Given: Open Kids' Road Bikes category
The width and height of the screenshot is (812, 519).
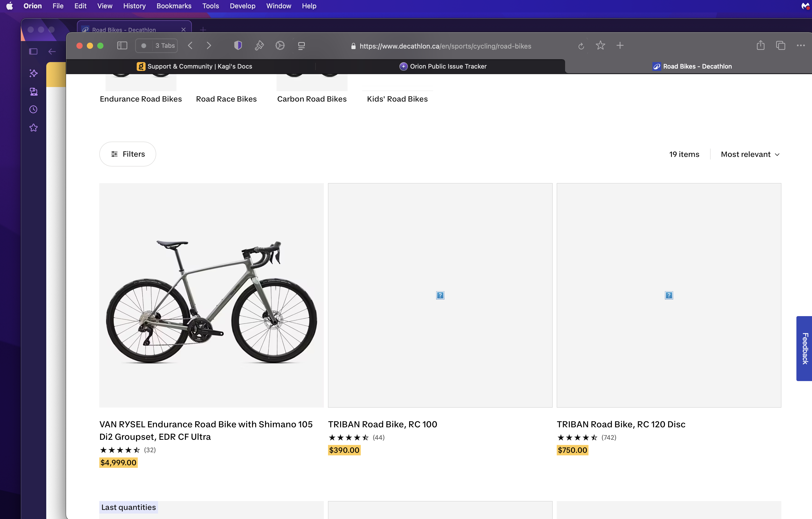Looking at the screenshot, I should [397, 99].
